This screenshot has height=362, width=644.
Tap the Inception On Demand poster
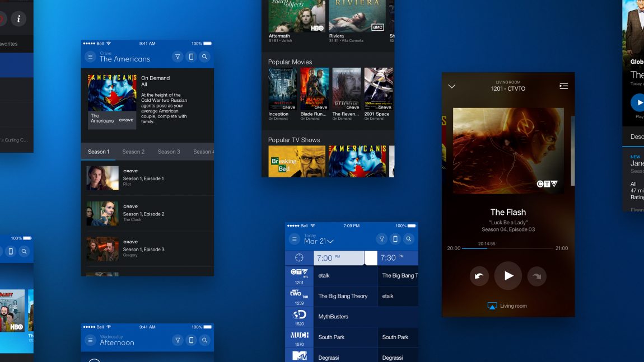pyautogui.click(x=283, y=88)
